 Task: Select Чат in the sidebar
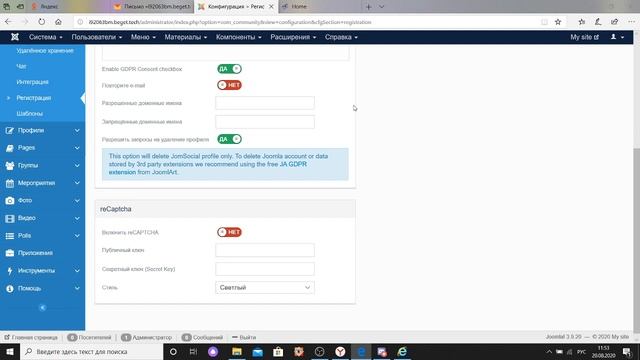pyautogui.click(x=21, y=66)
